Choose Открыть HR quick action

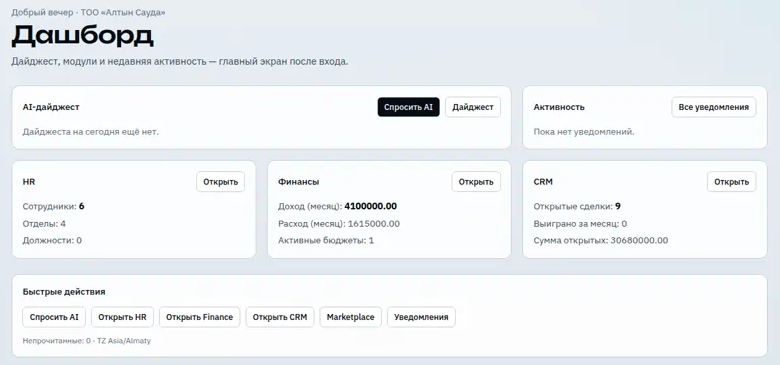click(122, 317)
